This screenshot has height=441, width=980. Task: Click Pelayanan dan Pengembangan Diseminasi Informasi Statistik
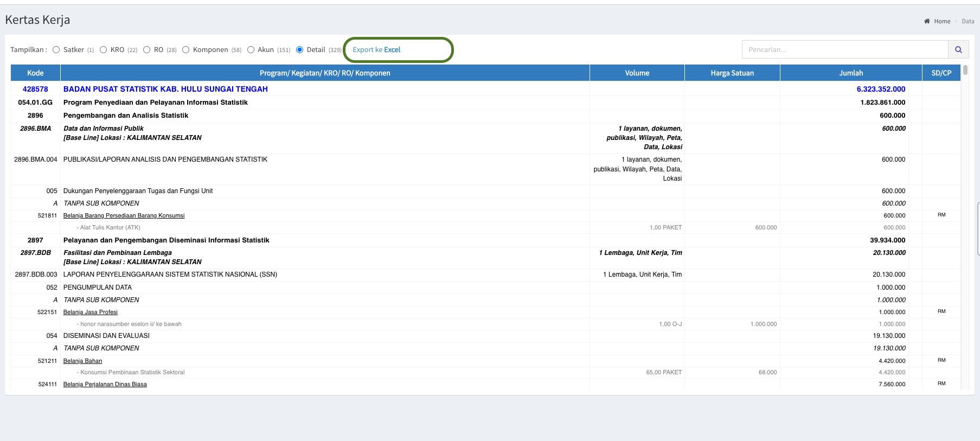pyautogui.click(x=166, y=240)
